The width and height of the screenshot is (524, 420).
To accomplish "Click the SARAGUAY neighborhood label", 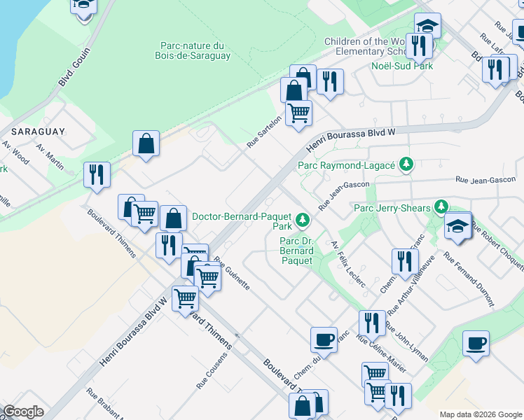I will coord(39,132).
